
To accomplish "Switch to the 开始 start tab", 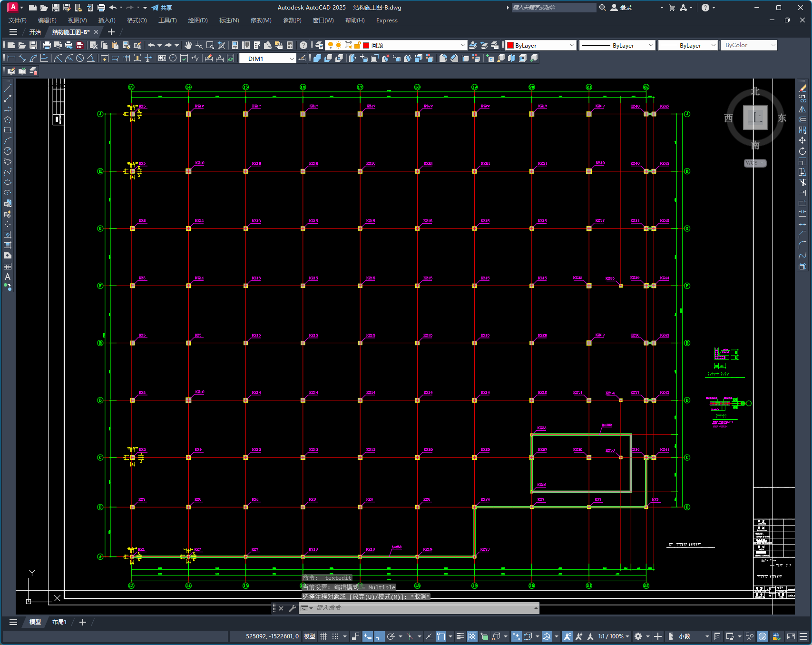I will pyautogui.click(x=35, y=32).
